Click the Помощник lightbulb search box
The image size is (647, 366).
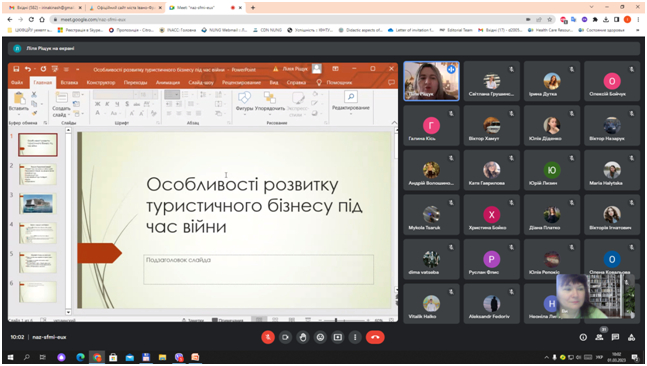click(334, 83)
